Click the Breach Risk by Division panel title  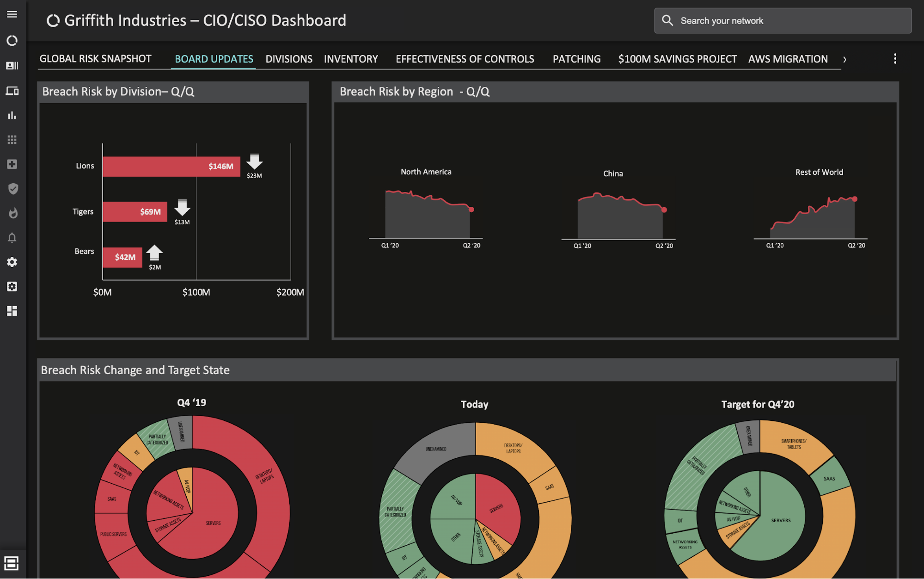pos(118,92)
